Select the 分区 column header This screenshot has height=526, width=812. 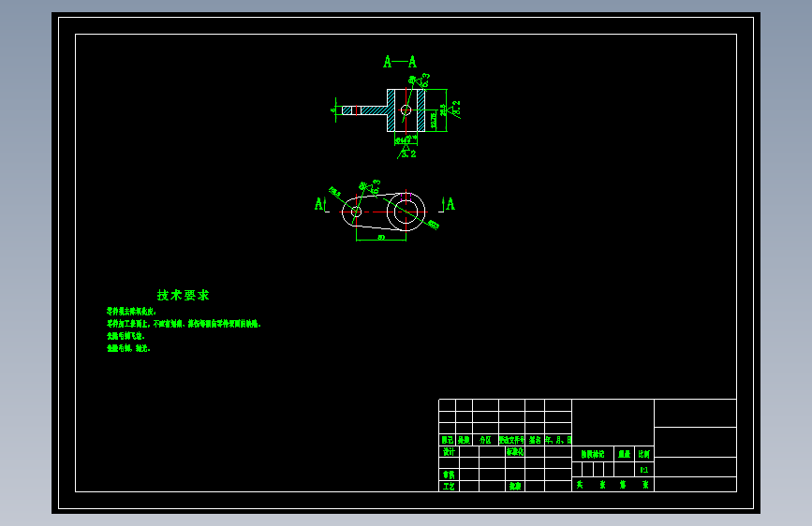point(485,440)
